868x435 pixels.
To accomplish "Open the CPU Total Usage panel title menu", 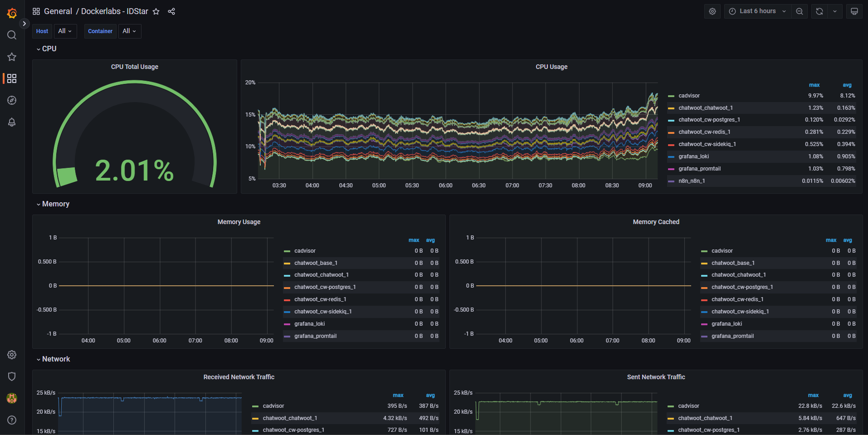I will pyautogui.click(x=135, y=67).
